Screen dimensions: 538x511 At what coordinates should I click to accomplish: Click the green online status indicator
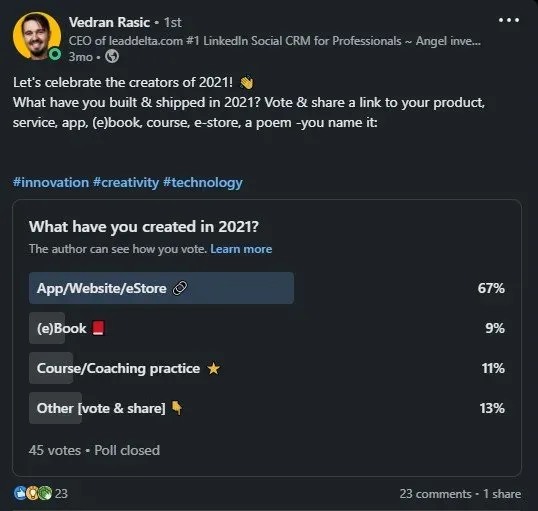(x=55, y=55)
